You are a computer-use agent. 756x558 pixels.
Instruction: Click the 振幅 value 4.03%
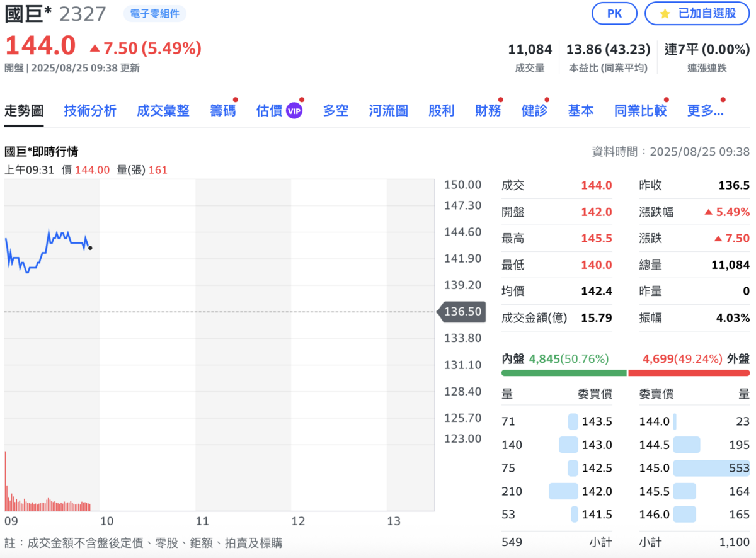(733, 318)
